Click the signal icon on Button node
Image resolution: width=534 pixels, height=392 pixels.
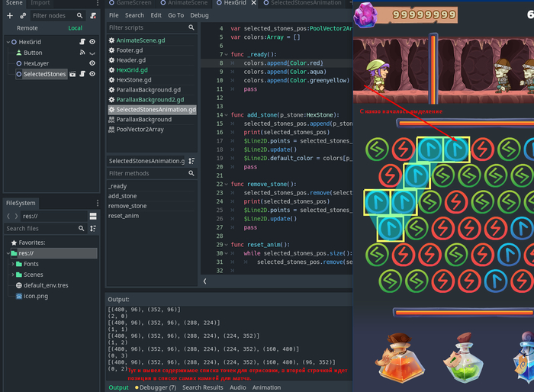(x=82, y=53)
